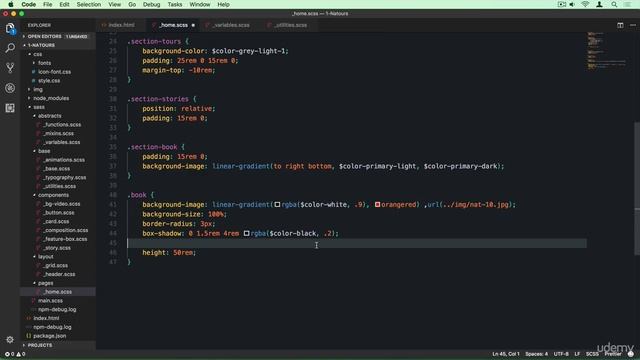Viewport: 640px width, 360px height.
Task: Open the Tasks menu
Action: tap(175, 4)
